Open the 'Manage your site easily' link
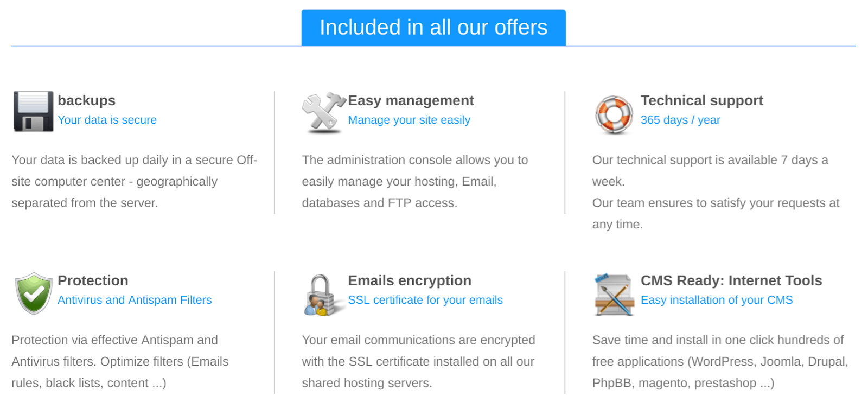The height and width of the screenshot is (409, 868). 409,120
